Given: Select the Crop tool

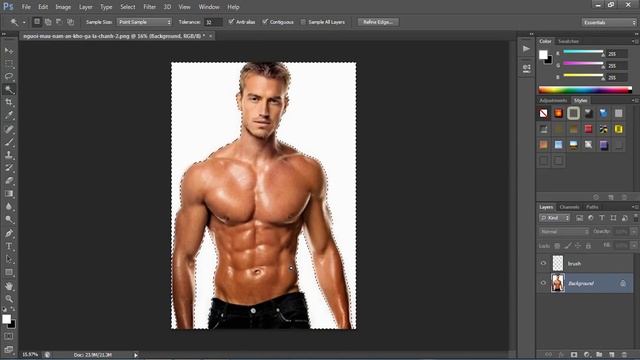Looking at the screenshot, I should click(9, 102).
